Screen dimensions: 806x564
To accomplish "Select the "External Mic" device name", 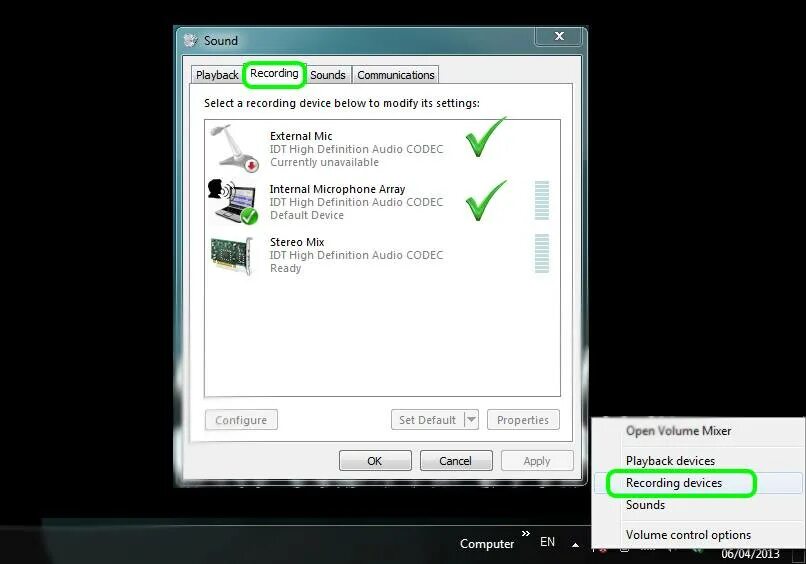I will click(301, 136).
